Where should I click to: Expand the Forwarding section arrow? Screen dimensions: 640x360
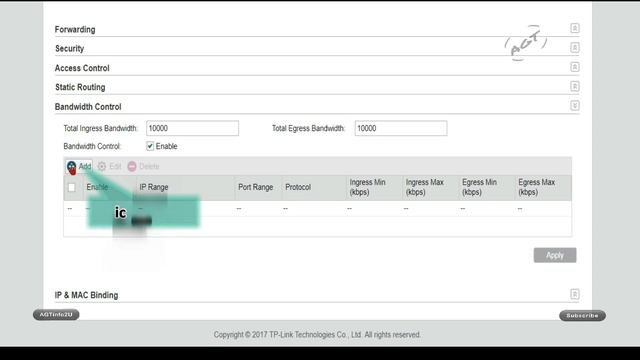pos(575,28)
